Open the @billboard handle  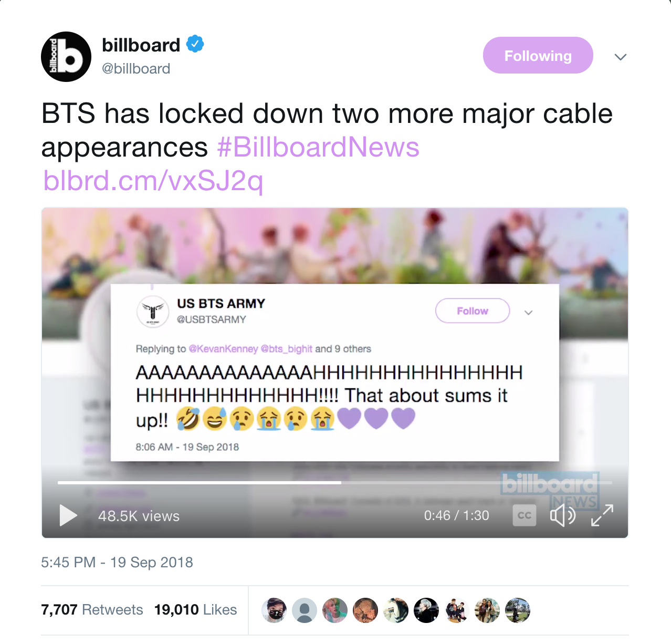tap(136, 69)
